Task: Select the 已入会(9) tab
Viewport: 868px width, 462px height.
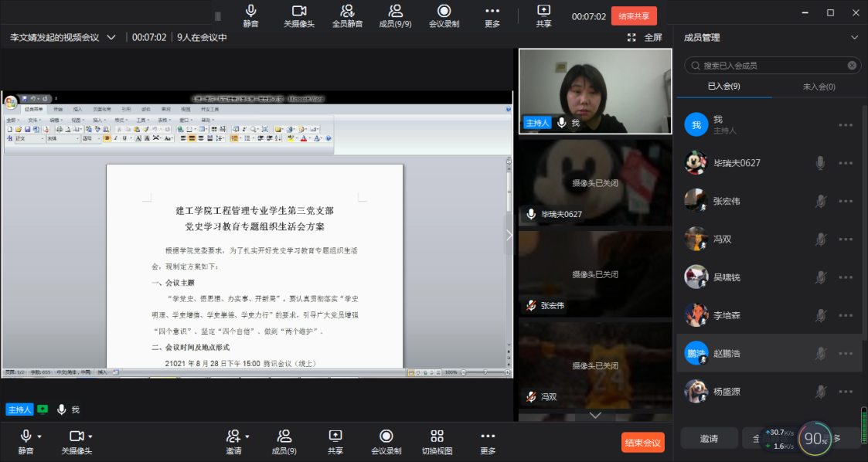Action: point(723,87)
